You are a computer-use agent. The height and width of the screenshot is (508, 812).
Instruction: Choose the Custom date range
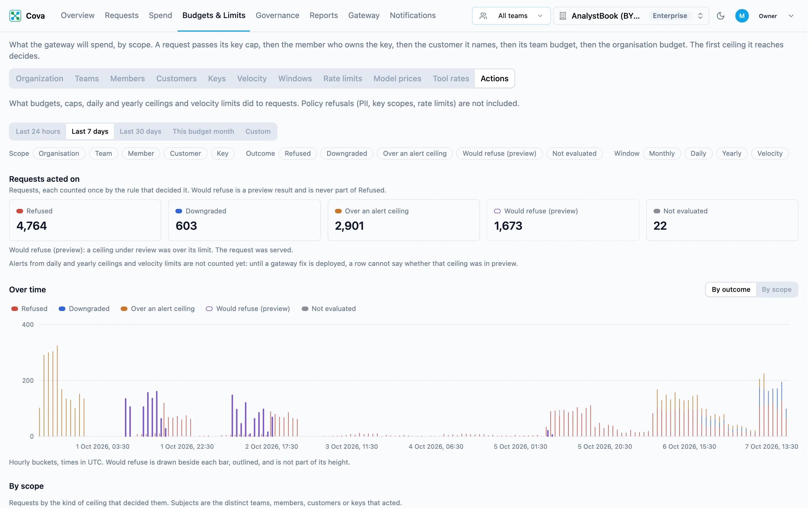pos(258,131)
